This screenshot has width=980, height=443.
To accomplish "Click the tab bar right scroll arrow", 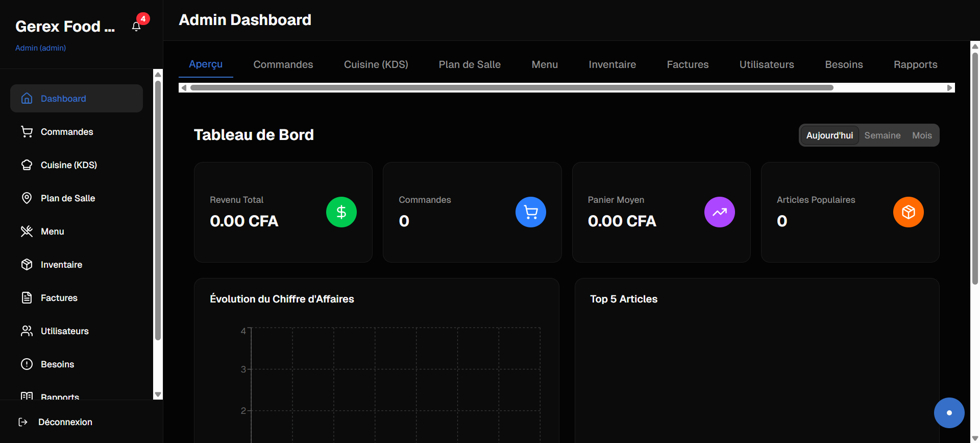I will tap(949, 88).
